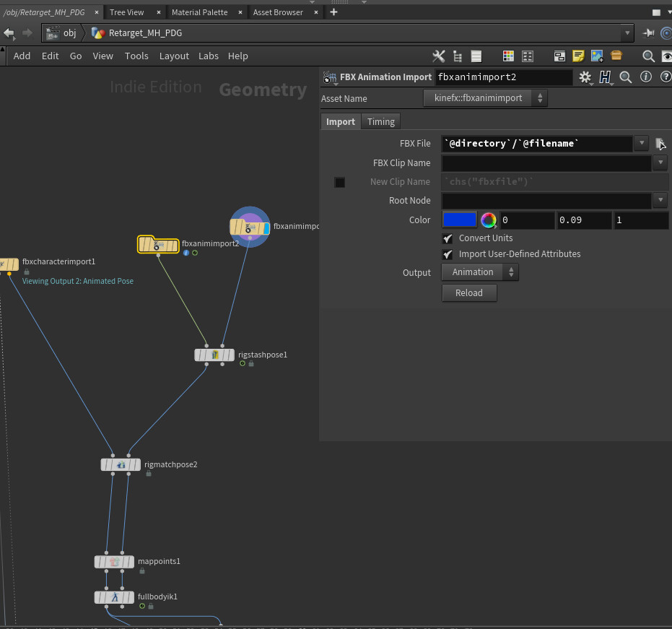This screenshot has width=672, height=629.
Task: Switch to the Timing tab
Action: [x=380, y=121]
